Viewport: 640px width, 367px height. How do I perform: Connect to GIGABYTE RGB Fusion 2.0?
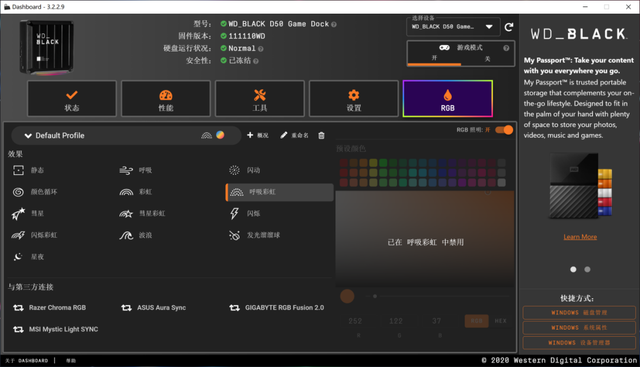pos(277,308)
